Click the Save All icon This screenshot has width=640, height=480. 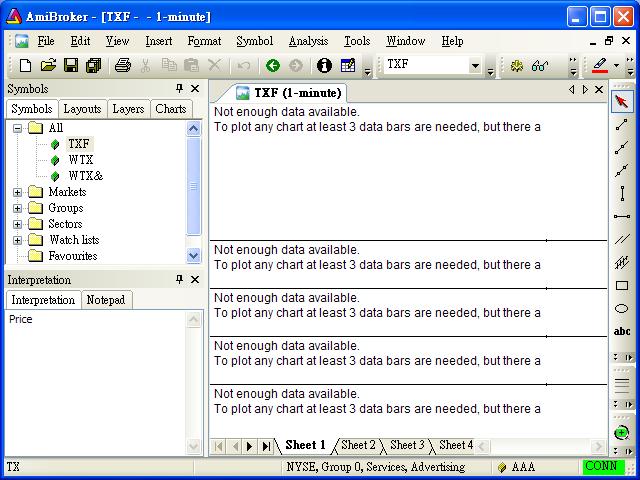point(93,65)
